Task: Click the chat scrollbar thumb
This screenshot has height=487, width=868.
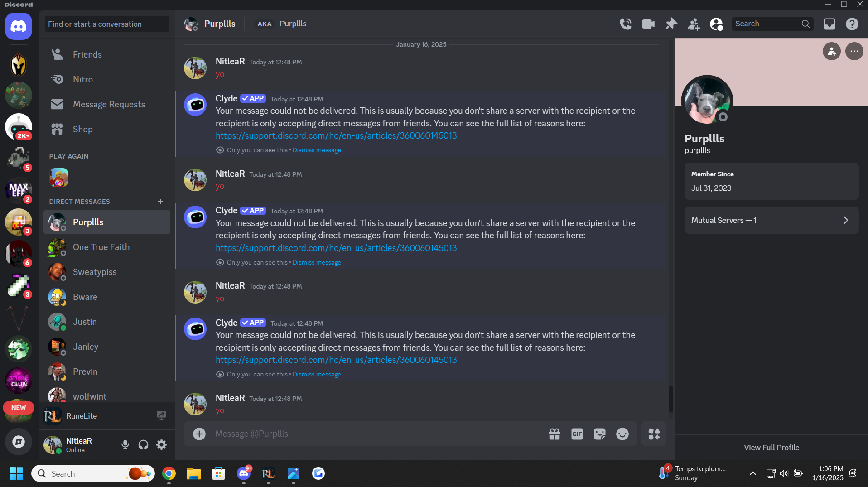Action: [x=670, y=399]
